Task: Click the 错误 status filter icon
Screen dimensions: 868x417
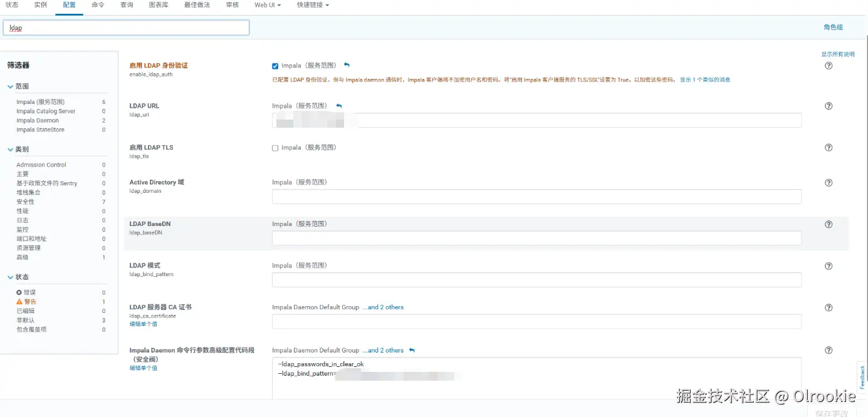Action: [x=19, y=292]
